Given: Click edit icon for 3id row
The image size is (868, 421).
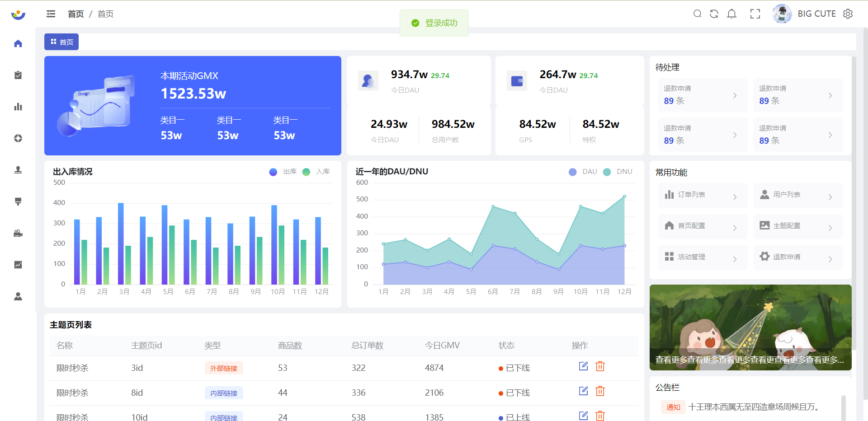Looking at the screenshot, I should 583,366.
